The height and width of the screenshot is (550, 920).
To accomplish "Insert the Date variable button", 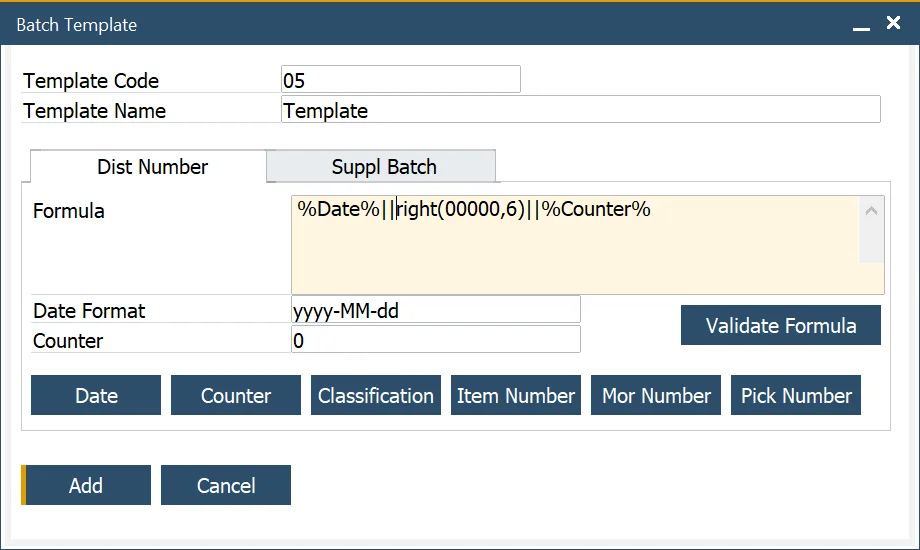I will coord(96,396).
